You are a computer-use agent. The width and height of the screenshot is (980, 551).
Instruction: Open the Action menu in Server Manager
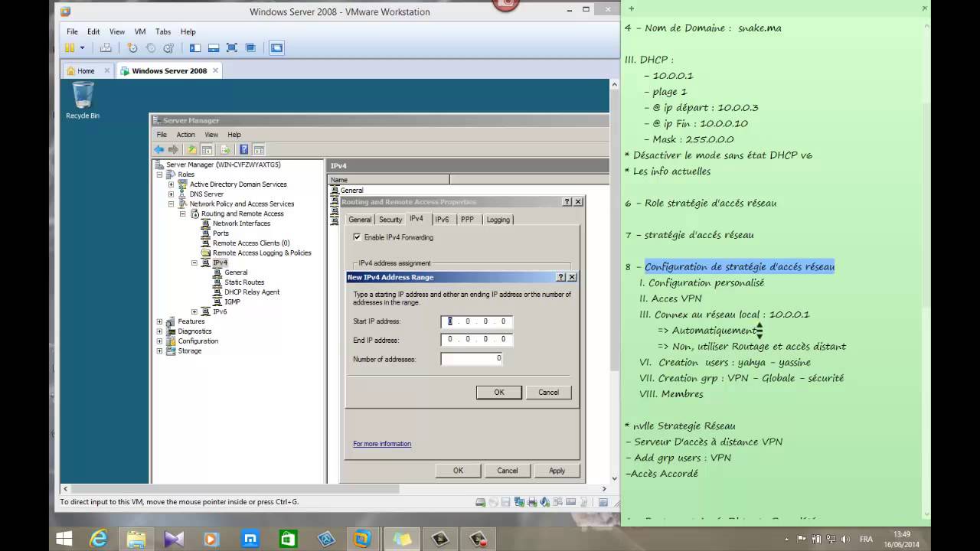[186, 135]
